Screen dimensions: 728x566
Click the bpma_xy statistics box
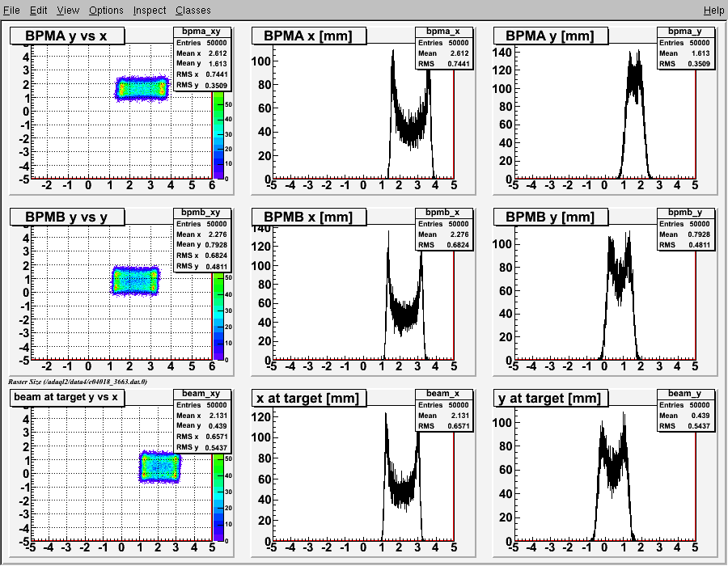[x=202, y=59]
